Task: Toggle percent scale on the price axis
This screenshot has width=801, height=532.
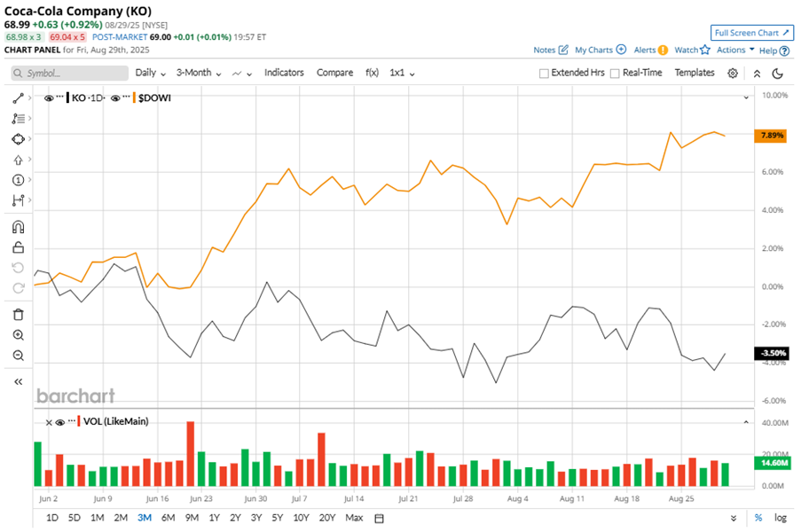Action: [x=758, y=518]
